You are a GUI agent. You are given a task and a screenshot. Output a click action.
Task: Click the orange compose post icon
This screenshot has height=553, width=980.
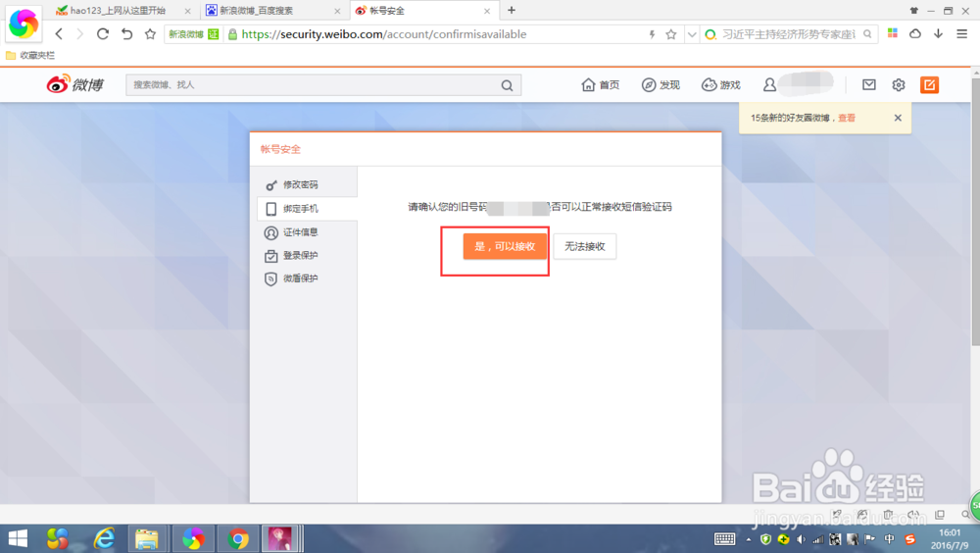pos(929,84)
